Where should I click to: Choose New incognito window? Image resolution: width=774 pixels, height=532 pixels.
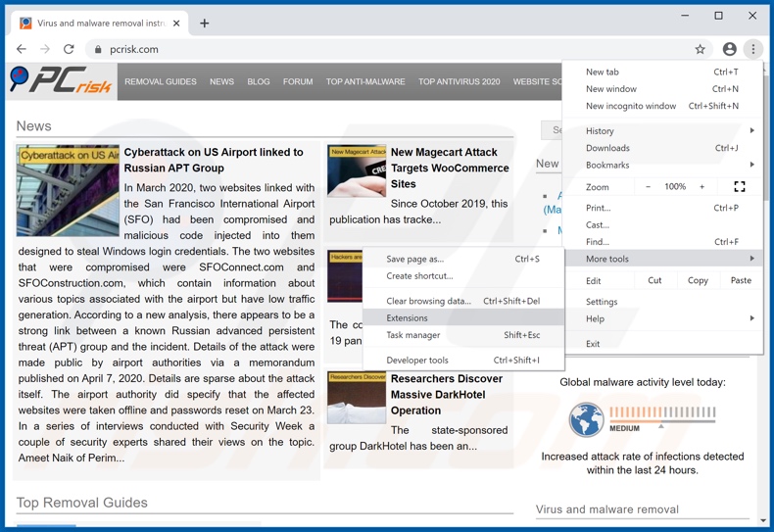[631, 106]
